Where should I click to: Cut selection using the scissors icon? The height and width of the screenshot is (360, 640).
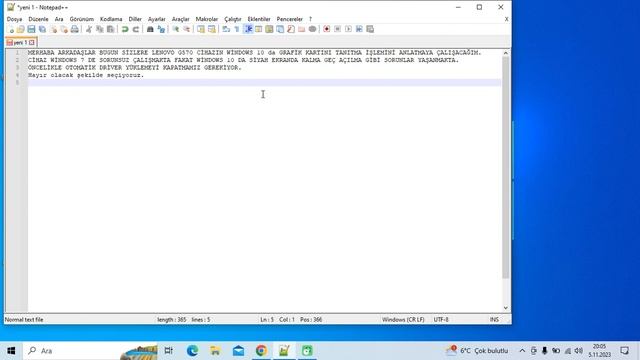click(x=89, y=29)
